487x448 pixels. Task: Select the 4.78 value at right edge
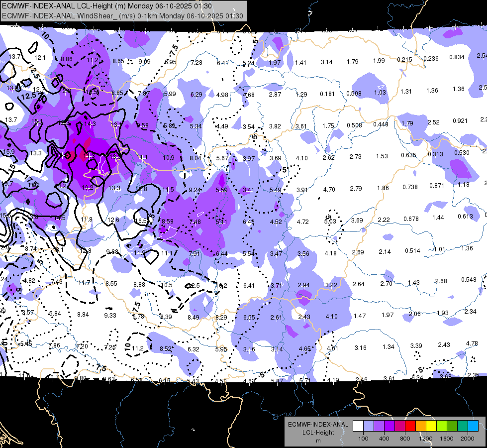tap(472, 343)
